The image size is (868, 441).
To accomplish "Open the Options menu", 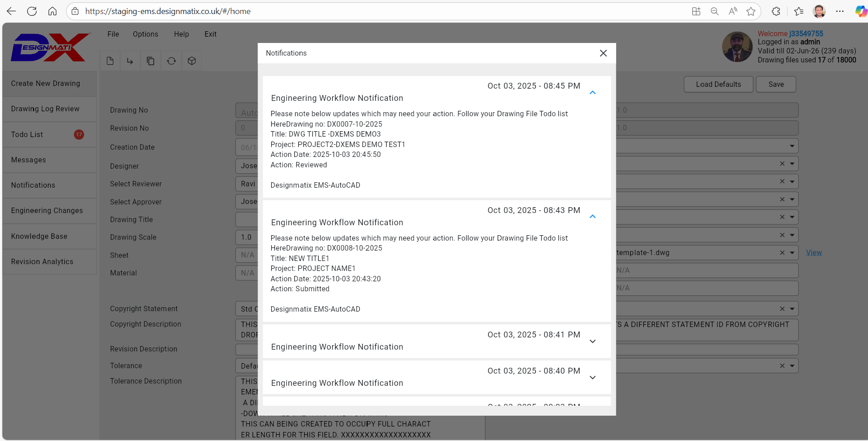I will point(146,34).
